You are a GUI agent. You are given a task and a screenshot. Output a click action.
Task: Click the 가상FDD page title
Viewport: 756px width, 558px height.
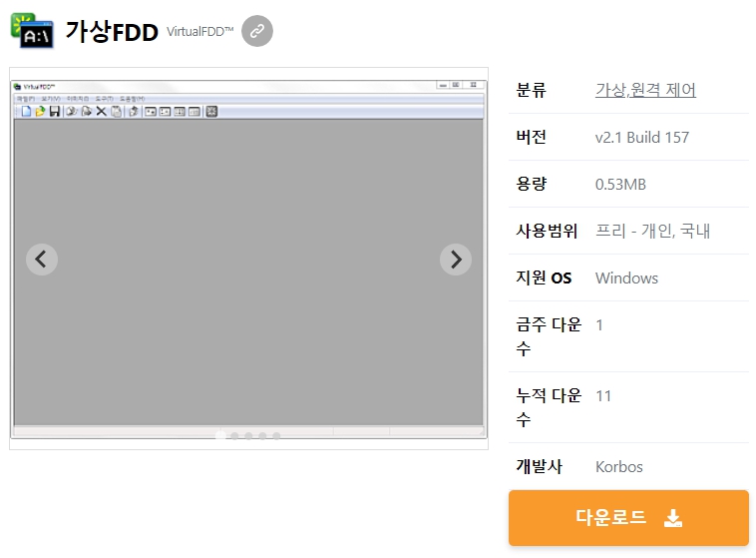(112, 32)
